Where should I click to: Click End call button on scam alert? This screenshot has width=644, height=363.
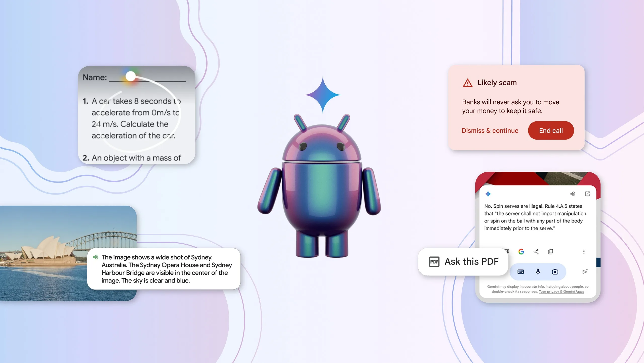point(551,130)
